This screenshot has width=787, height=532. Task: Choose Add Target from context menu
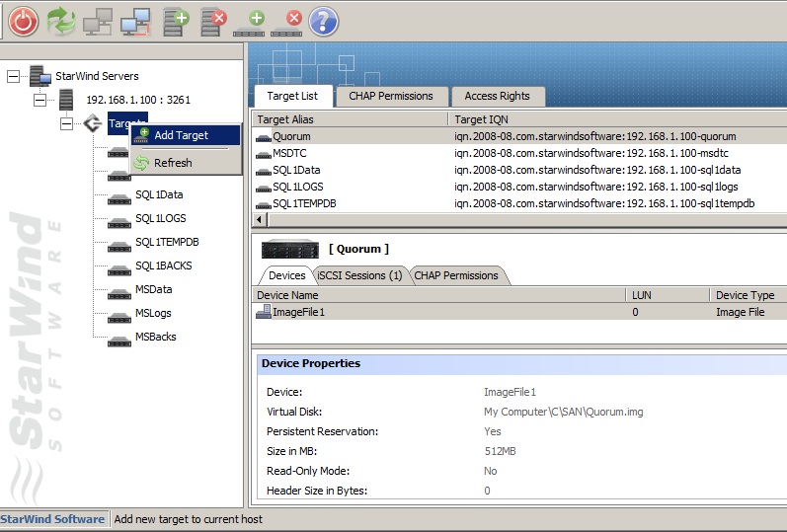pos(181,135)
